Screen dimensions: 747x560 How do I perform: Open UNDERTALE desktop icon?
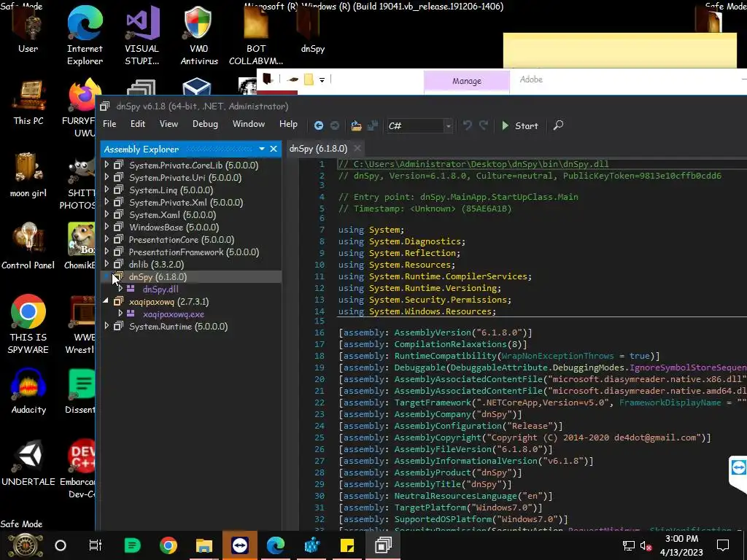pos(28,462)
